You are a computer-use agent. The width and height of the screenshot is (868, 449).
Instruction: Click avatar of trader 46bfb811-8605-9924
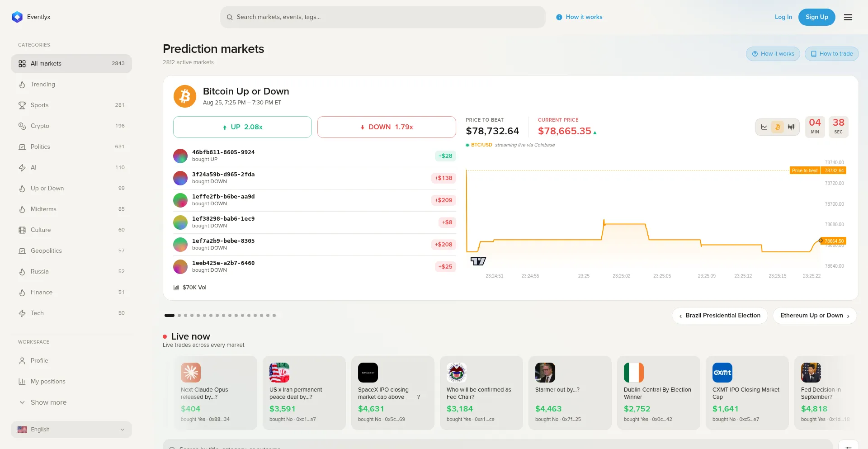[x=180, y=156]
